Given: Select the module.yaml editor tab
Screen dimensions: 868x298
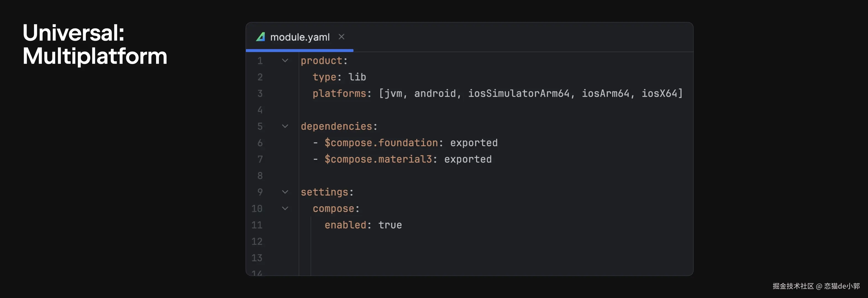Looking at the screenshot, I should click(299, 37).
